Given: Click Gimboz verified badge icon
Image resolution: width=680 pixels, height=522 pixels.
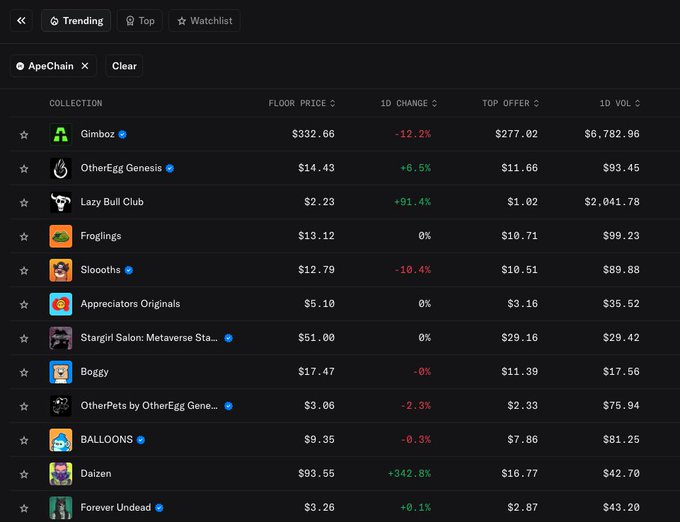Looking at the screenshot, I should 123,134.
